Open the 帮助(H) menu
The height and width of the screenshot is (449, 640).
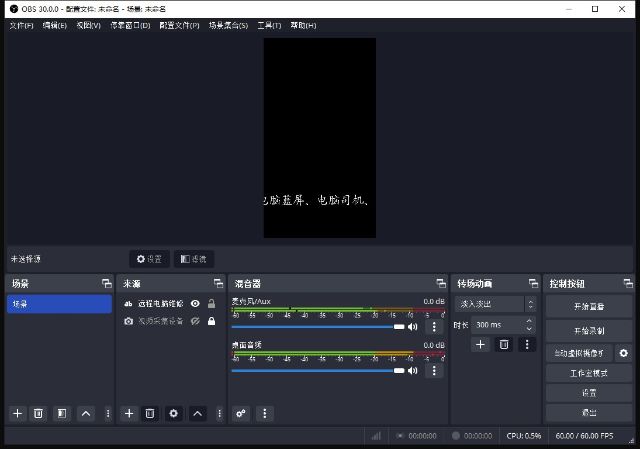tap(303, 25)
